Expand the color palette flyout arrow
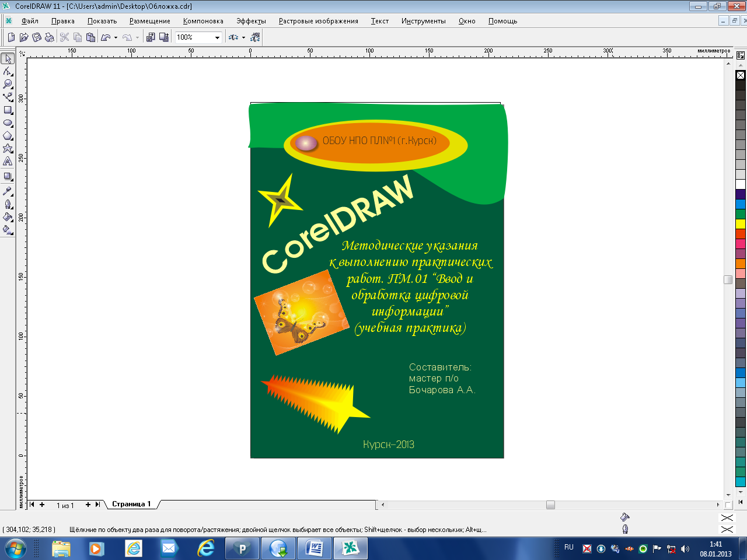The image size is (747, 560). tap(741, 501)
